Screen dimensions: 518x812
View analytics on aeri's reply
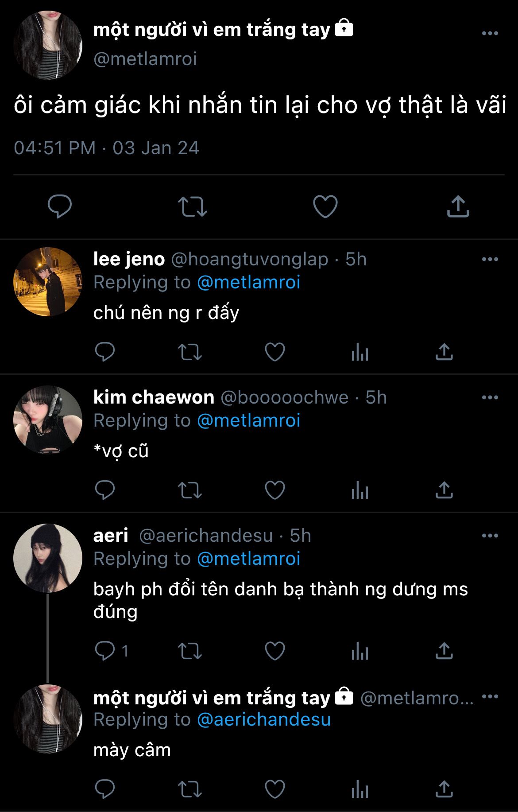(360, 652)
